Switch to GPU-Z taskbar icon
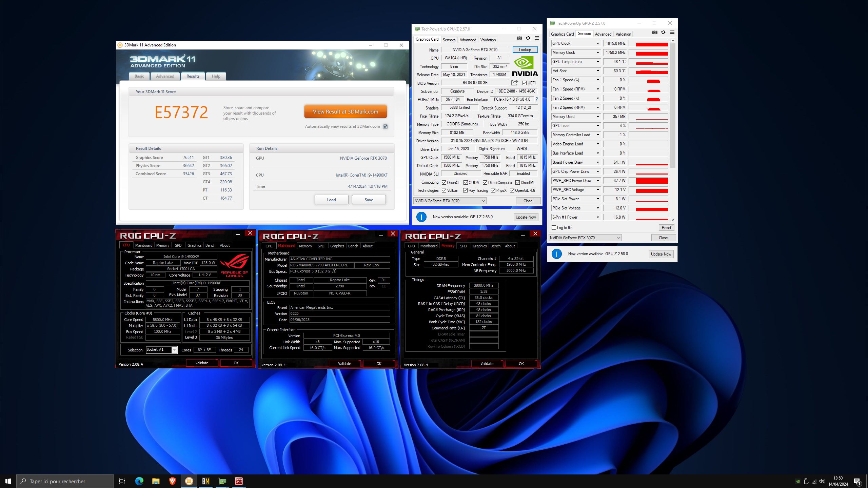Image resolution: width=868 pixels, height=488 pixels. click(222, 481)
